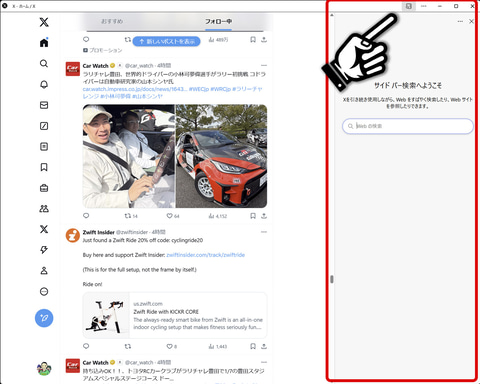Viewport: 480px width, 384px height.
Task: Open the More circle icon in sidebar
Action: click(x=44, y=291)
